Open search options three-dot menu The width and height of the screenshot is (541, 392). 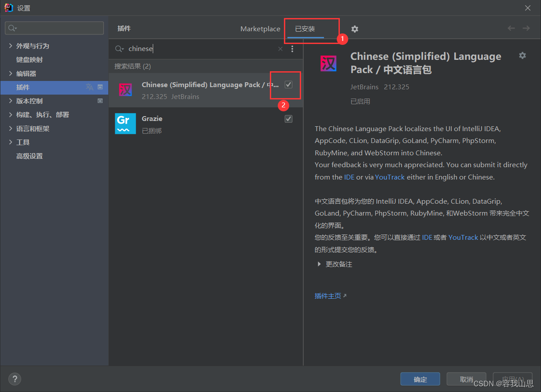(292, 49)
